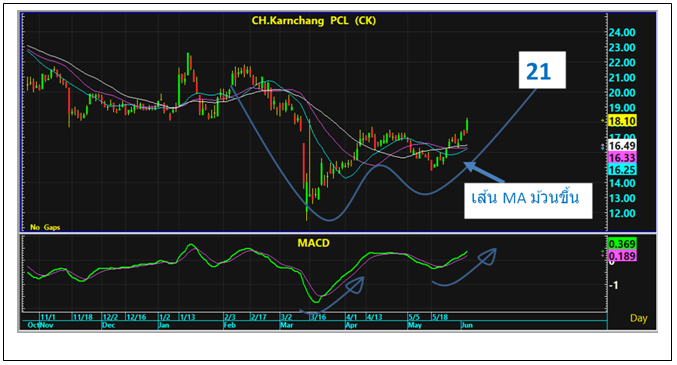677x365 pixels.
Task: Click the No Gaps label
Action: (45, 227)
